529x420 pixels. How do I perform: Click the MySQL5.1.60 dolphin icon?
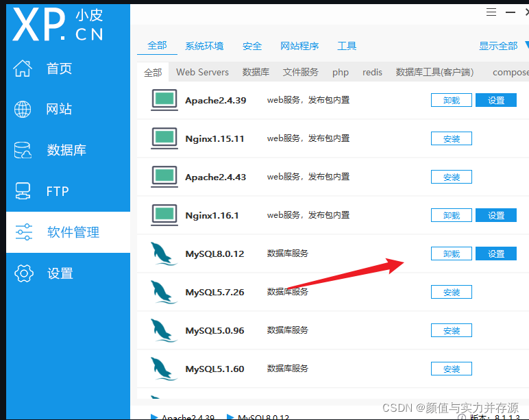point(163,369)
